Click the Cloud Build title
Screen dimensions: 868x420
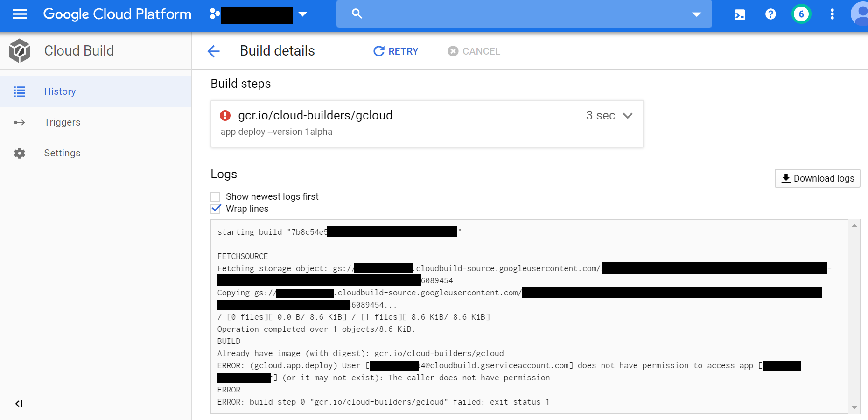pyautogui.click(x=79, y=50)
